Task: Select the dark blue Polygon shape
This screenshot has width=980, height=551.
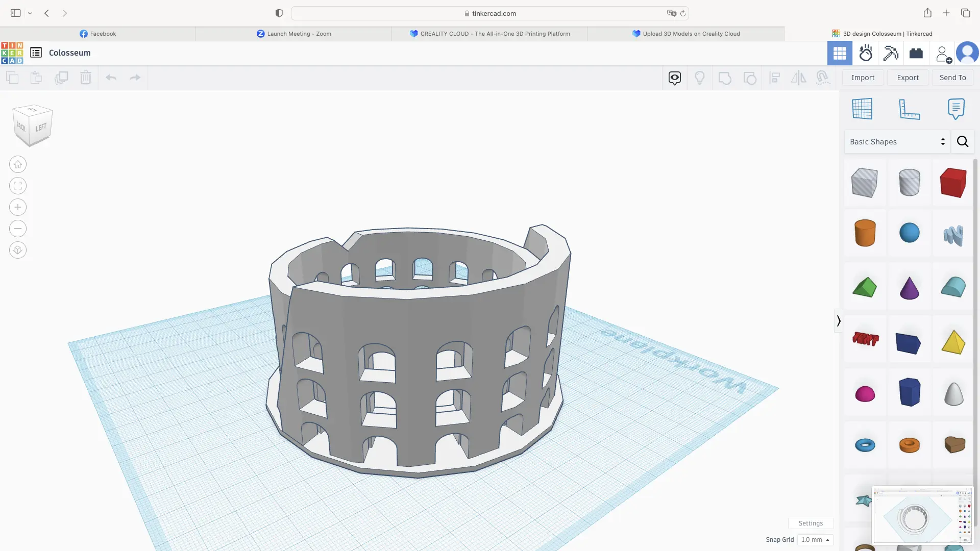Action: [909, 392]
